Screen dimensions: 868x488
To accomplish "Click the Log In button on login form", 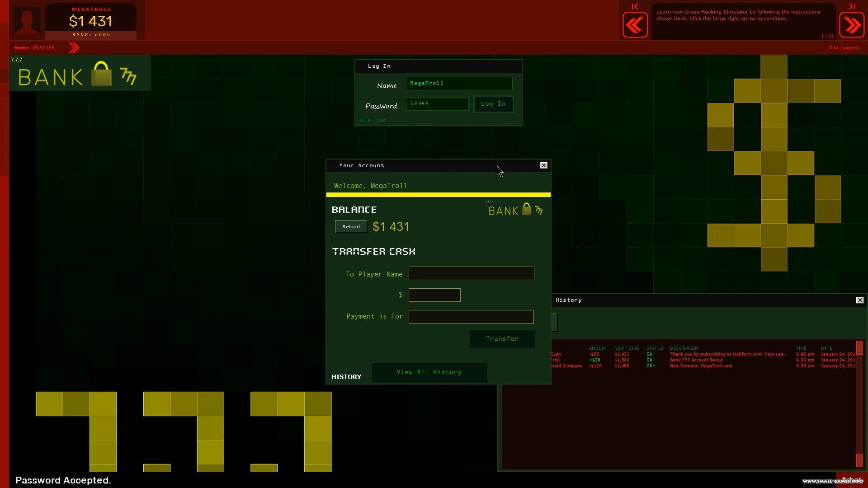I will coord(492,103).
